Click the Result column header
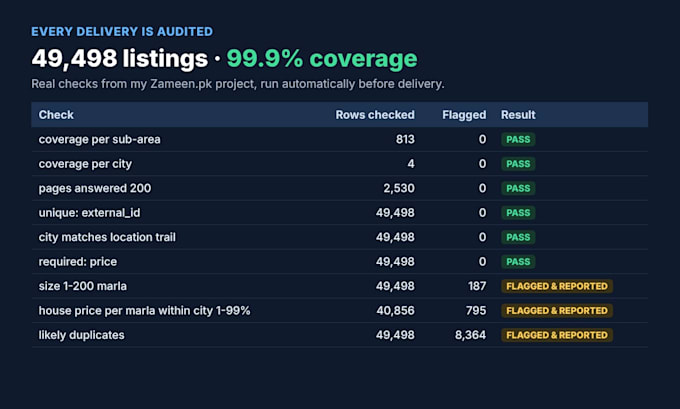The width and height of the screenshot is (680, 409). pyautogui.click(x=518, y=115)
